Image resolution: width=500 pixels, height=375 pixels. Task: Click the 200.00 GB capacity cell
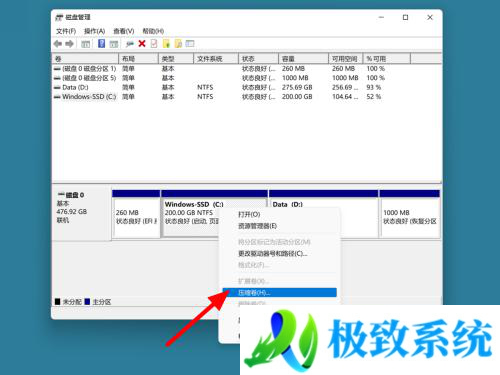pyautogui.click(x=297, y=97)
